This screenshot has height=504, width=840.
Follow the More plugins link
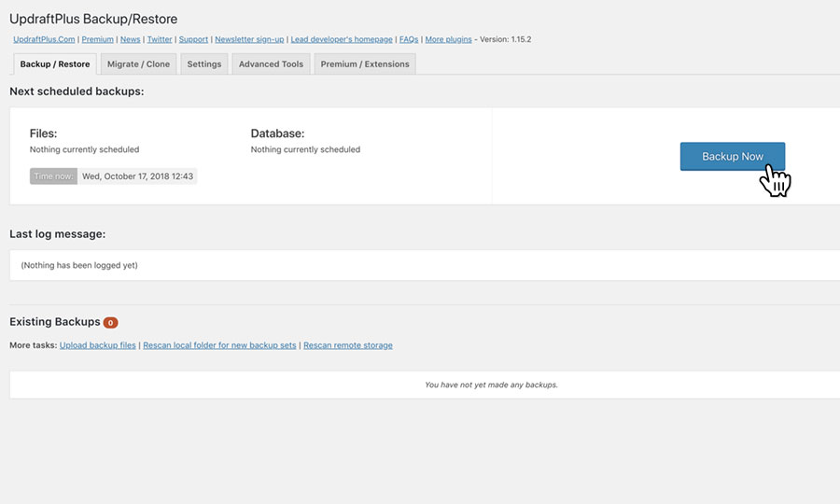point(448,39)
